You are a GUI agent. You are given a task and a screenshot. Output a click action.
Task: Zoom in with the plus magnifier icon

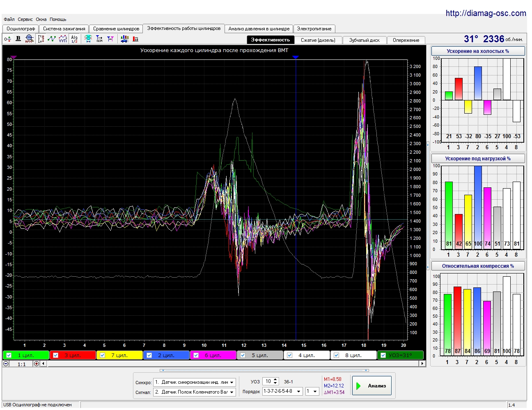point(37,364)
